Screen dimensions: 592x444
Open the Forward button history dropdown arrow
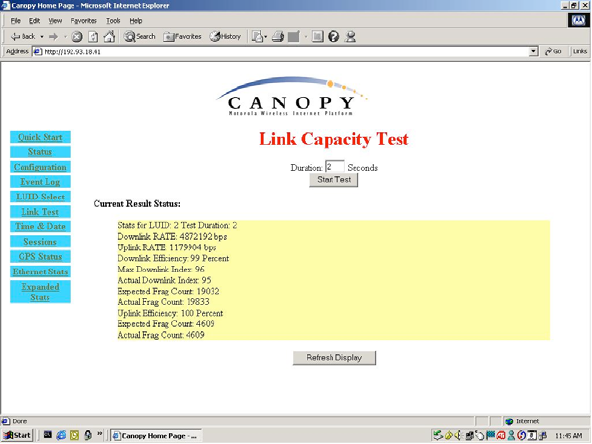click(x=65, y=37)
